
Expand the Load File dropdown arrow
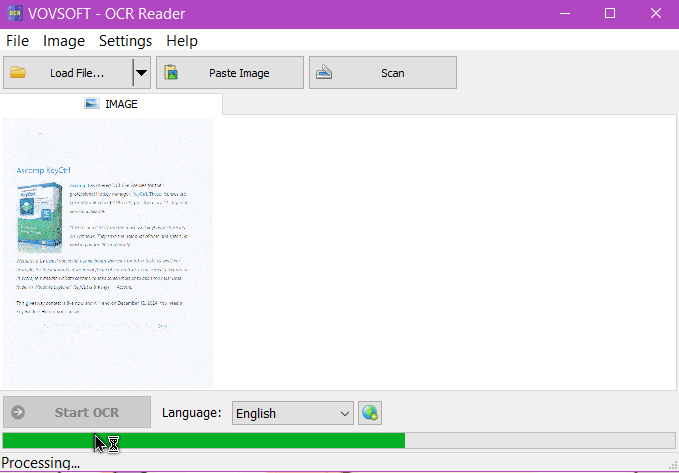142,73
